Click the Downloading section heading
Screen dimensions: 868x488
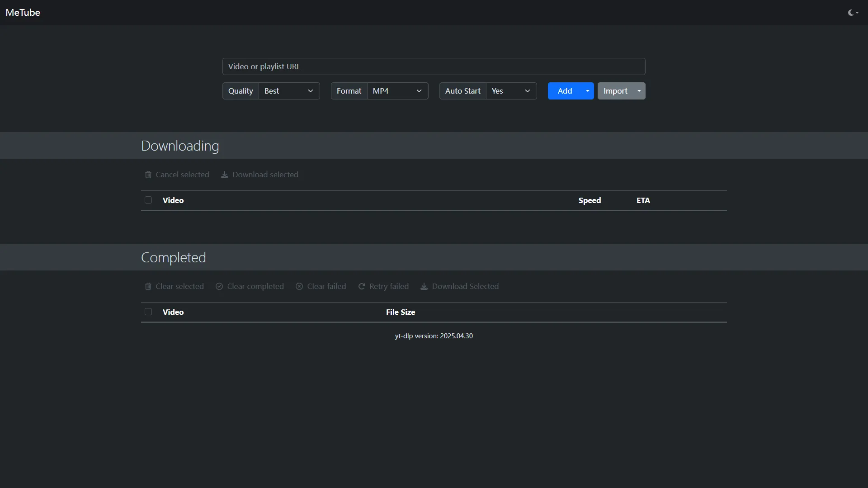click(180, 146)
